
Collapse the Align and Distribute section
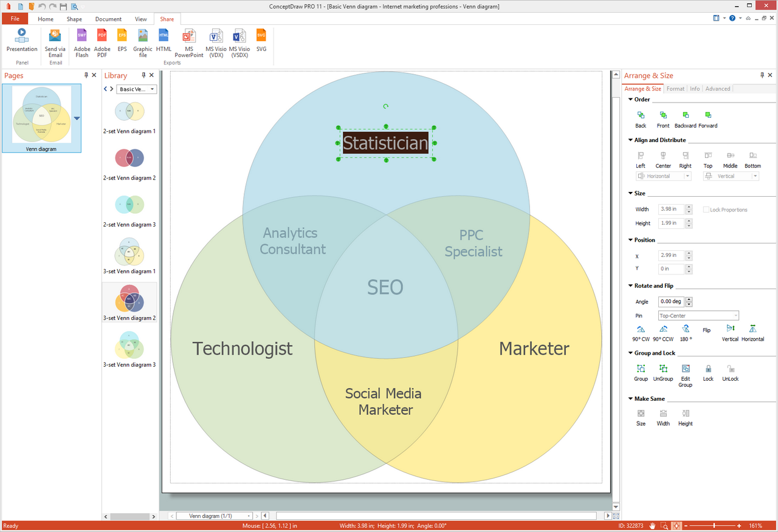[x=630, y=140]
